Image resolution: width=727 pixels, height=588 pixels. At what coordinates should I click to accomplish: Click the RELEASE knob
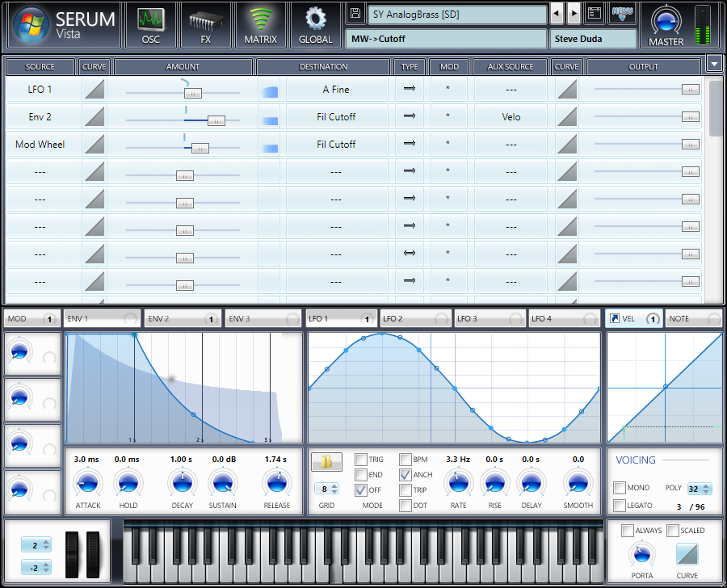(277, 483)
